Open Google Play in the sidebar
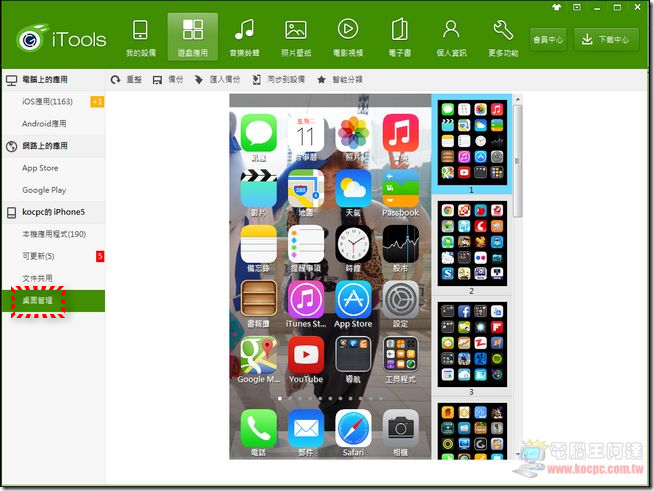The height and width of the screenshot is (491, 654). coord(44,190)
